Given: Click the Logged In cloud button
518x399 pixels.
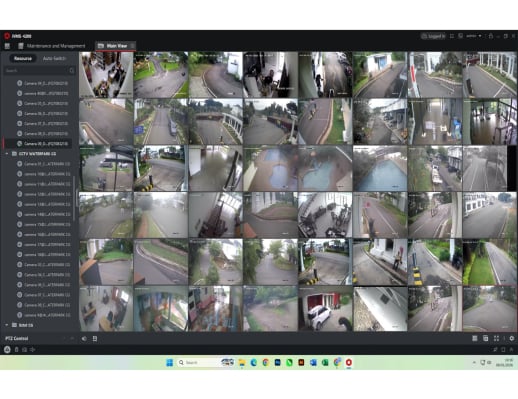Looking at the screenshot, I should pos(433,36).
